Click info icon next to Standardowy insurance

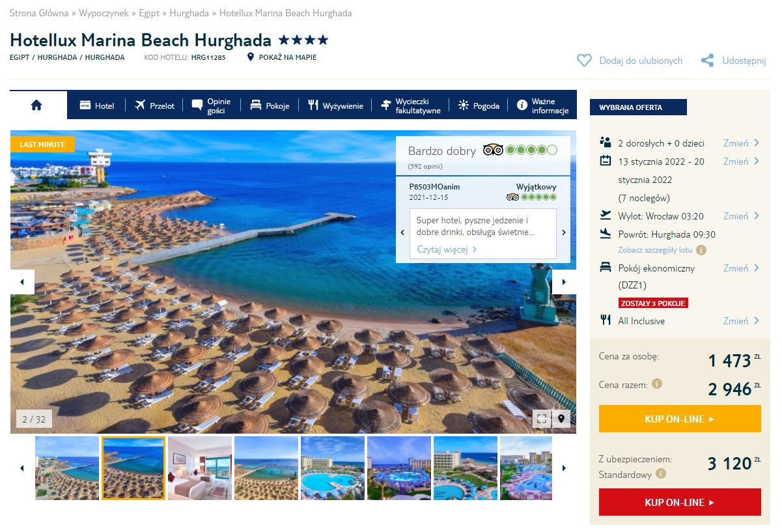(x=661, y=474)
